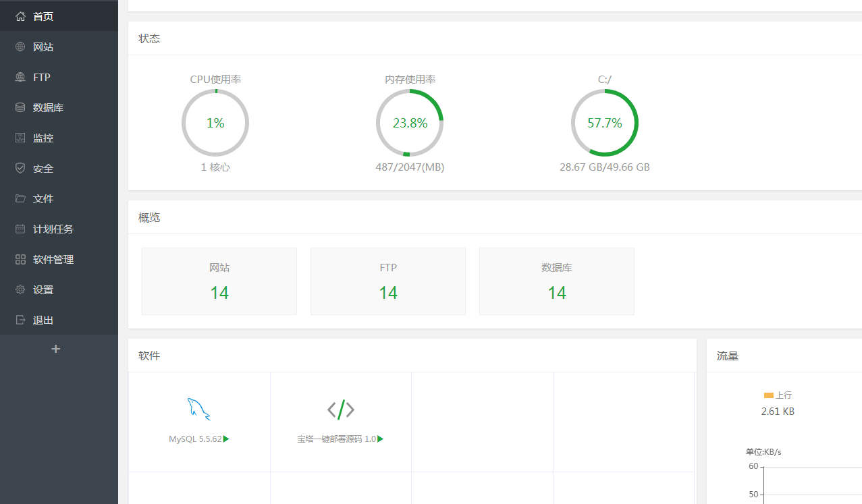Click the logout icon beside 退出

(x=20, y=320)
